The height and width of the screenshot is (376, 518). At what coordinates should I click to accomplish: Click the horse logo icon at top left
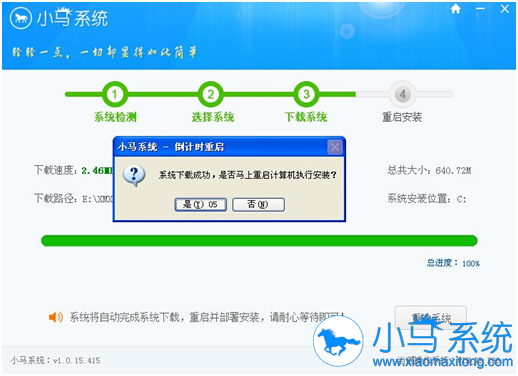pos(21,18)
